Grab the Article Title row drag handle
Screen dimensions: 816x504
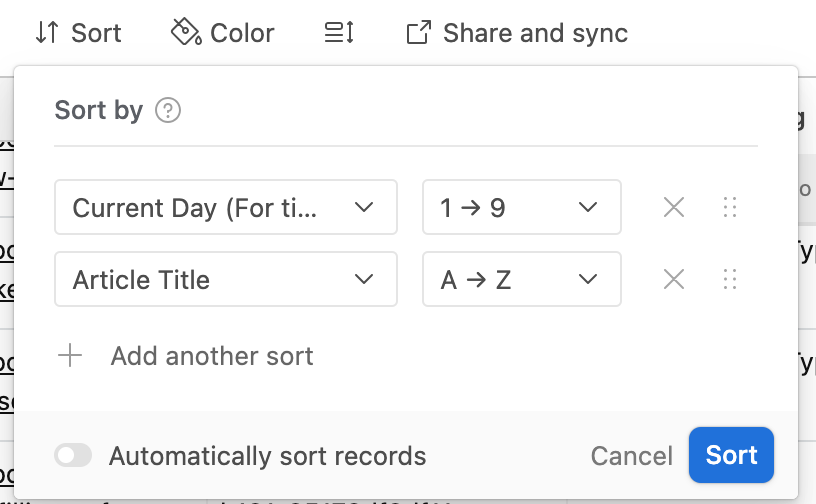pos(730,279)
